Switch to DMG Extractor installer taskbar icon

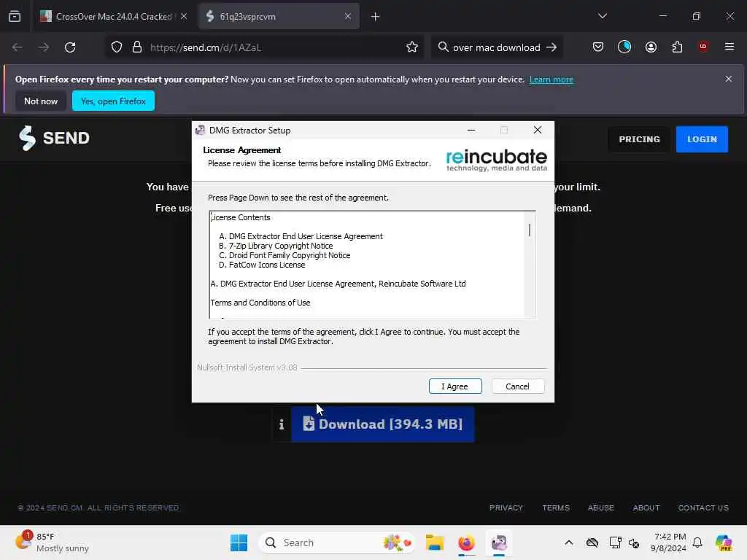pyautogui.click(x=499, y=542)
